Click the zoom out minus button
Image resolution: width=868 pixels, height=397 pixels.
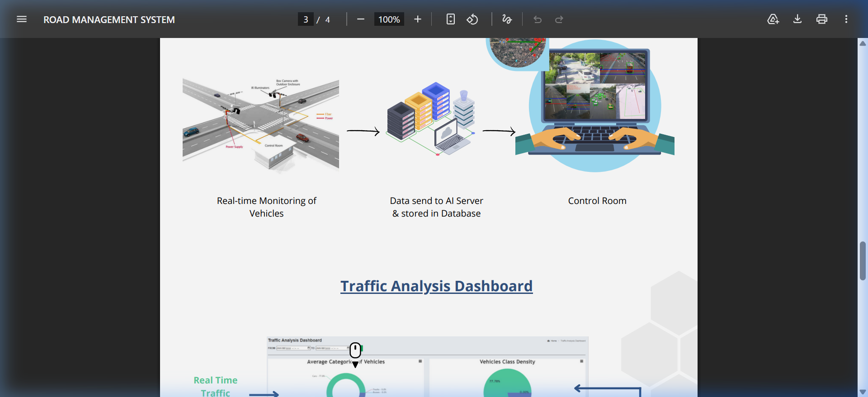(360, 19)
